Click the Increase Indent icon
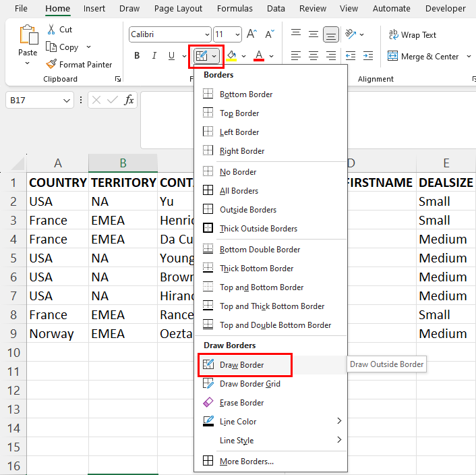 tap(368, 56)
